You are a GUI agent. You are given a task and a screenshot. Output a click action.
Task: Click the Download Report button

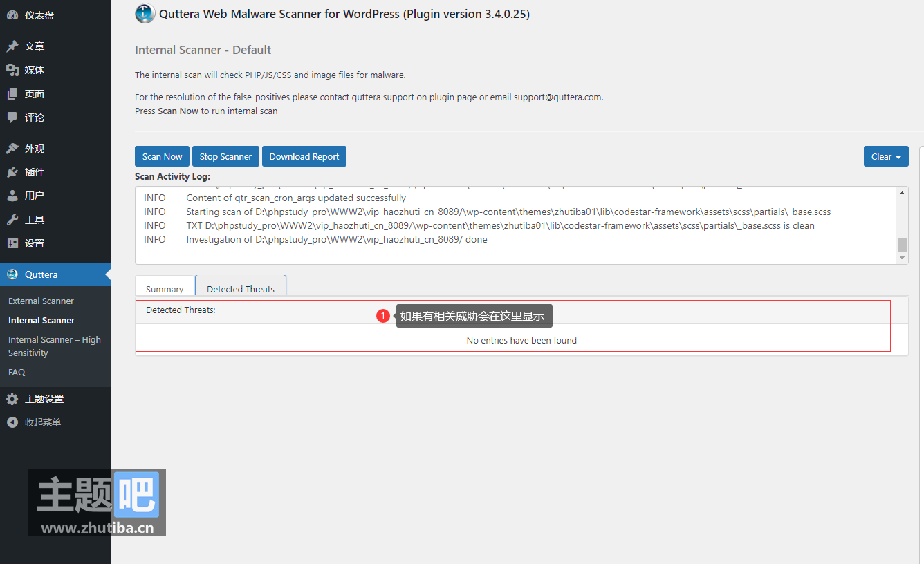[x=304, y=156]
